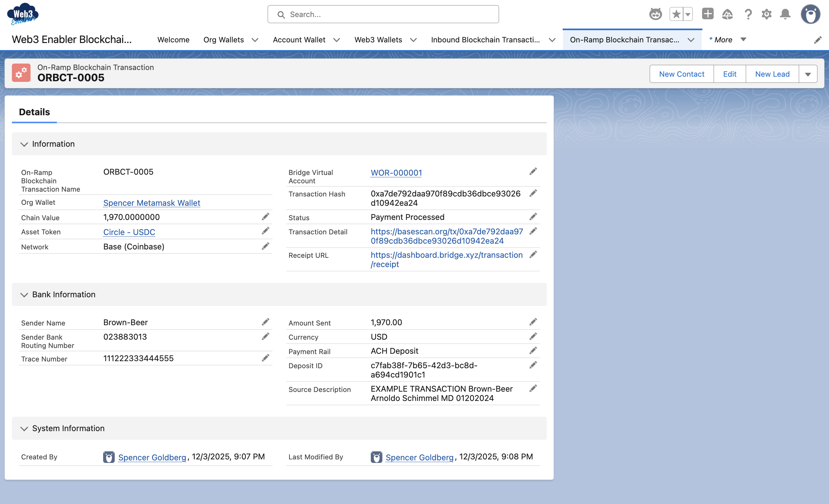Click the New Contact button
Image resolution: width=829 pixels, height=504 pixels.
click(681, 74)
